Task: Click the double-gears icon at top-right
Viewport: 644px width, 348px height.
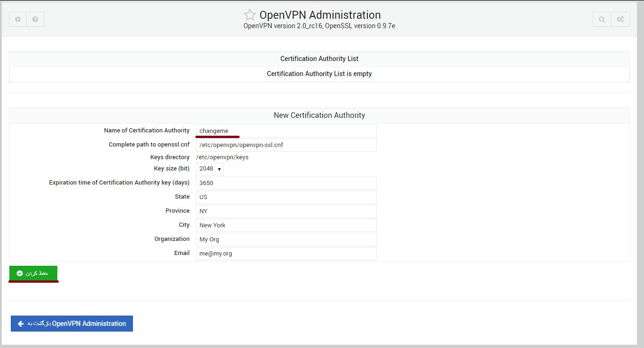Action: click(621, 19)
